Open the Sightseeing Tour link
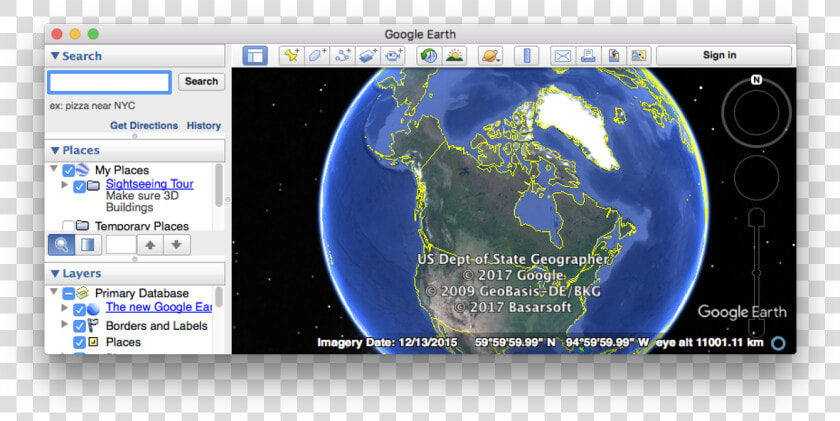Image resolution: width=840 pixels, height=421 pixels. pos(149,184)
